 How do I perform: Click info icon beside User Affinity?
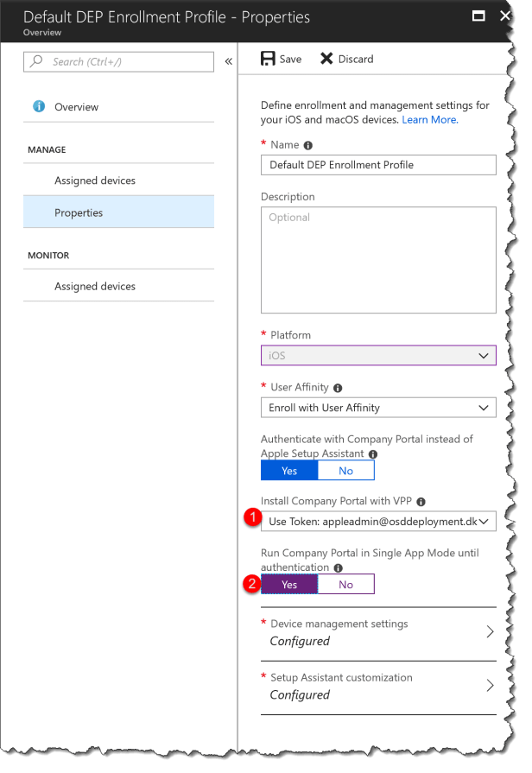click(x=338, y=388)
